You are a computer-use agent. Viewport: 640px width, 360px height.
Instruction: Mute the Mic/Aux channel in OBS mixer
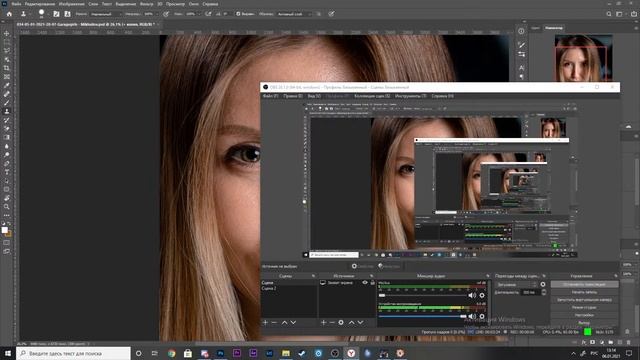(x=472, y=295)
